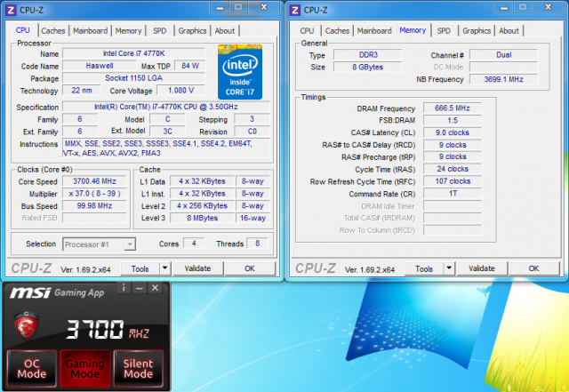Open SPD tab in left CPU-Z window

(x=160, y=31)
